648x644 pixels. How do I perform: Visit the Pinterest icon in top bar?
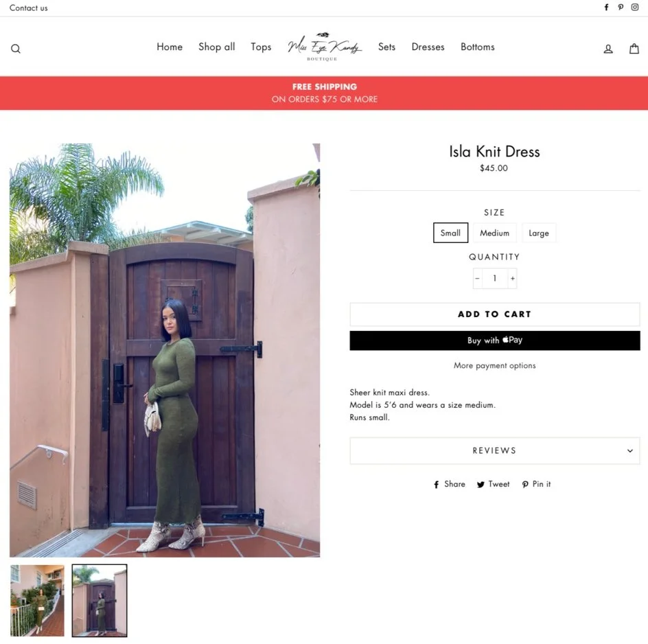[621, 7]
